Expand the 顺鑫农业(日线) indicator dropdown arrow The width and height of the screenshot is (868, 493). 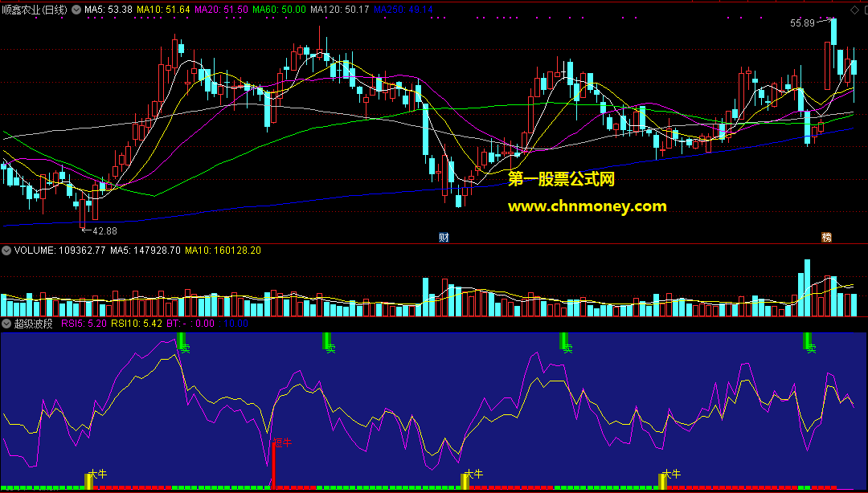(x=76, y=10)
